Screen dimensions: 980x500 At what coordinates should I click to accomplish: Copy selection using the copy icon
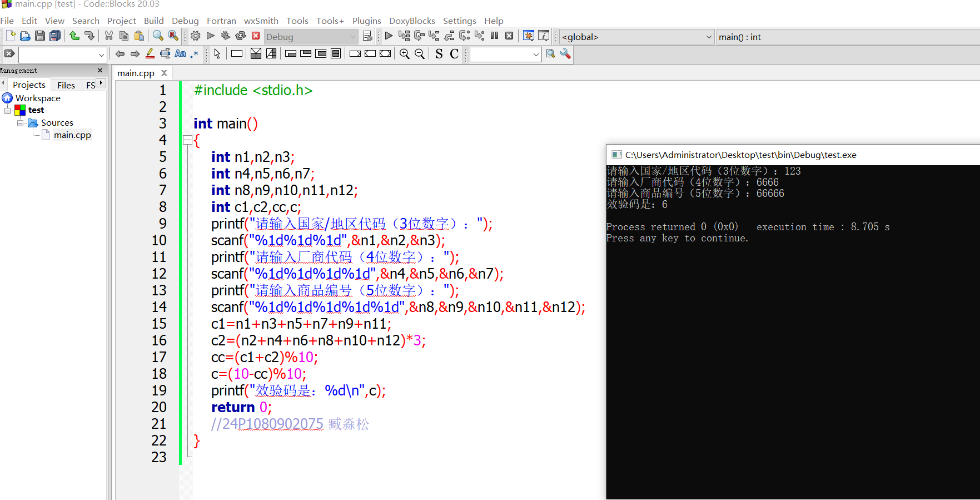pos(124,36)
